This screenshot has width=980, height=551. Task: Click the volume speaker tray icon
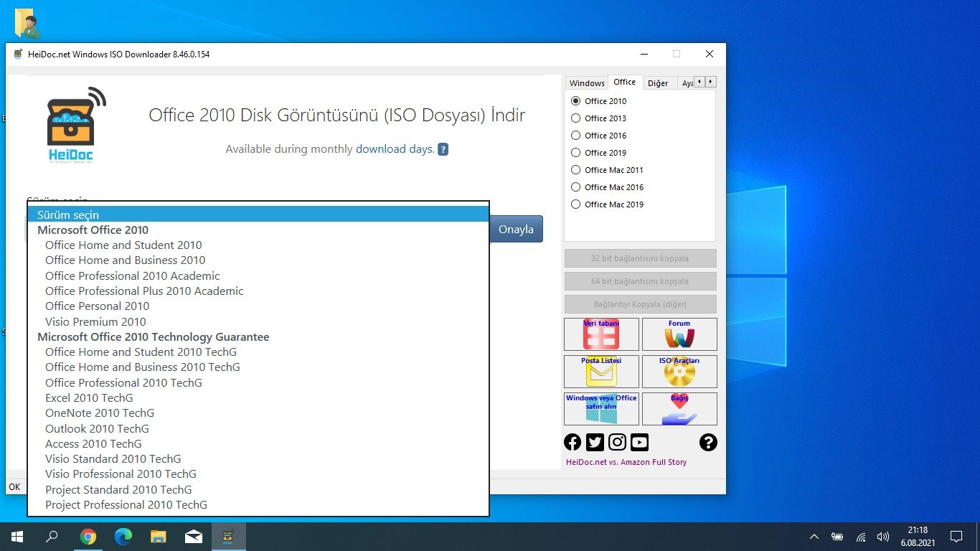883,537
